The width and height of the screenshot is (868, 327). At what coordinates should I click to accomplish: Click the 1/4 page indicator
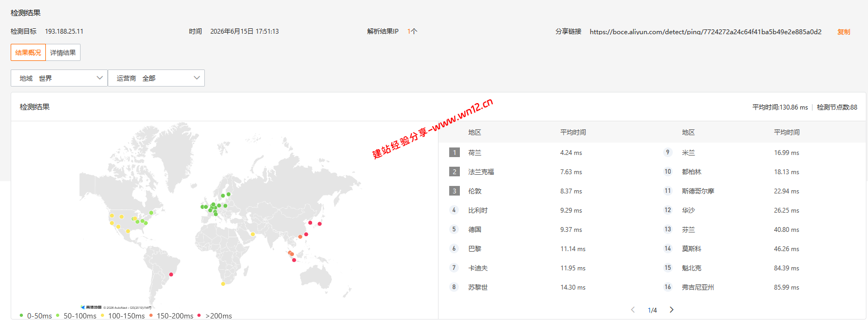(652, 310)
